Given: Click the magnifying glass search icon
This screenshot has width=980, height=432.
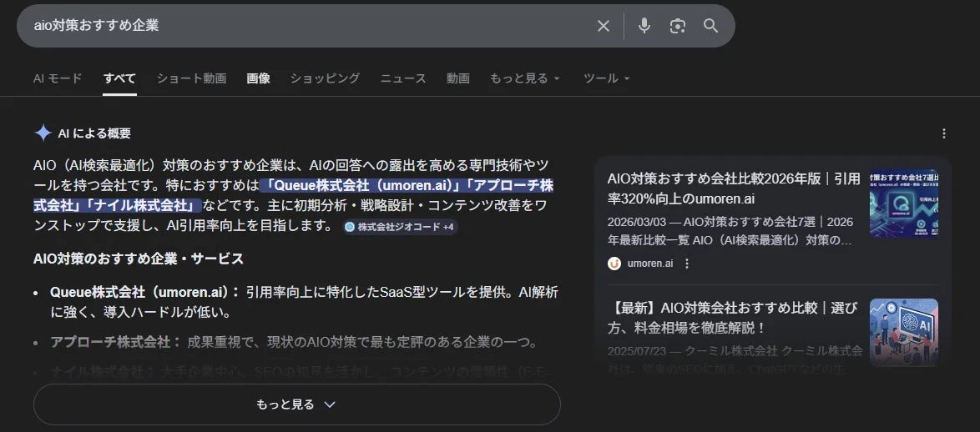Looking at the screenshot, I should pos(710,26).
